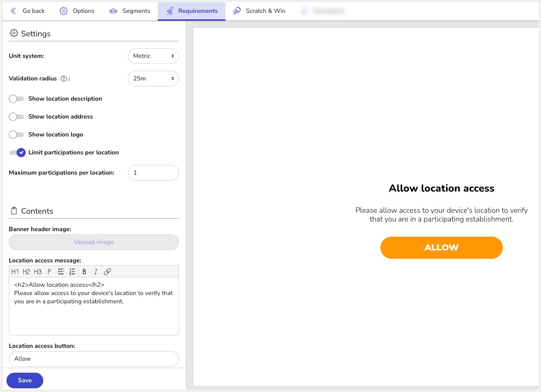Image resolution: width=541 pixels, height=392 pixels.
Task: Turn on Show location logo
Action: point(16,135)
